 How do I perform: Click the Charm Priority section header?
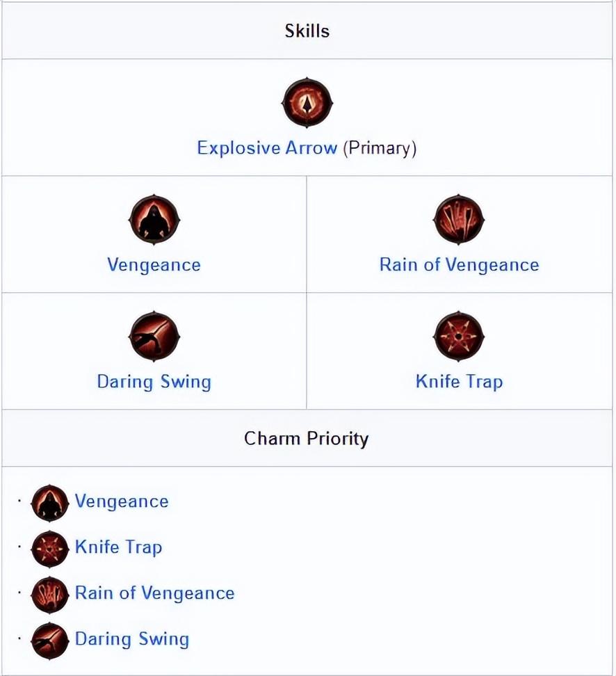coord(306,438)
